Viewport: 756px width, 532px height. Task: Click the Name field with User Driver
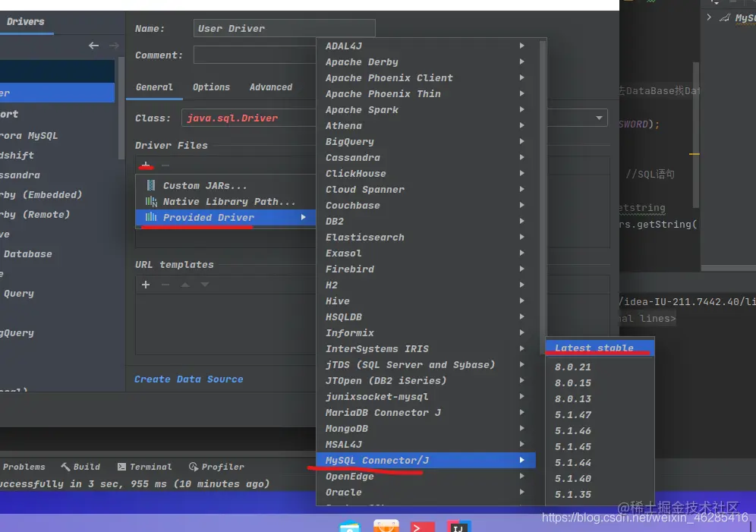coord(284,28)
